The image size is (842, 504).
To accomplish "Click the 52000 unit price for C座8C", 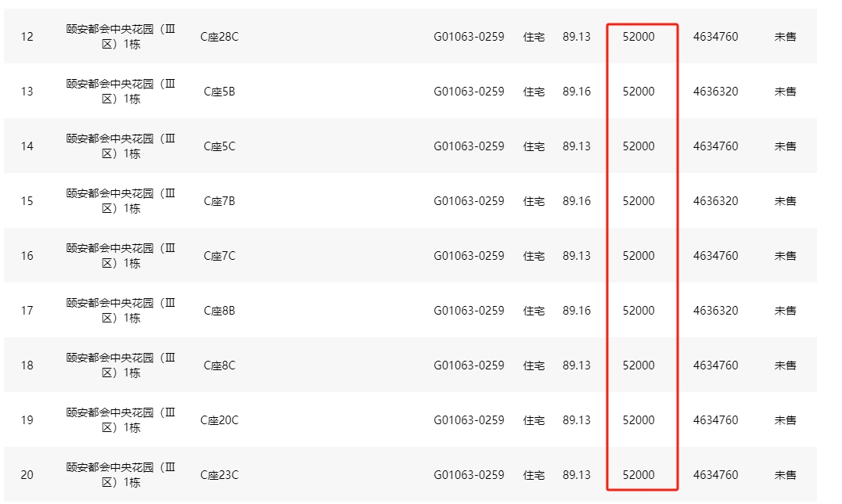I will (x=639, y=365).
